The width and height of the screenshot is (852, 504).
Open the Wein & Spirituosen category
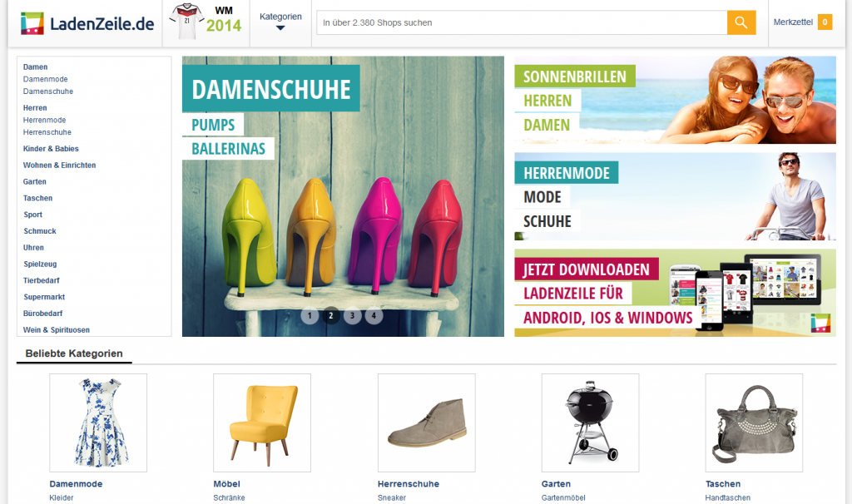(56, 329)
